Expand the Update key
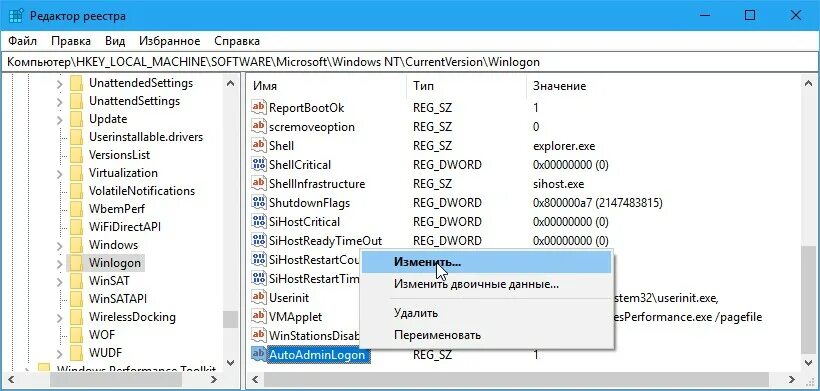Screen dimensions: 820x391 click(x=60, y=119)
